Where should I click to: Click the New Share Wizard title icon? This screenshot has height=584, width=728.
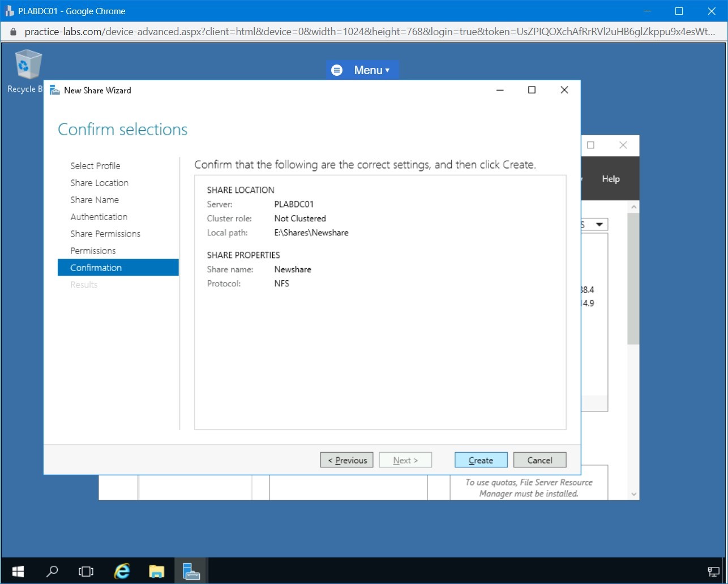pyautogui.click(x=55, y=90)
